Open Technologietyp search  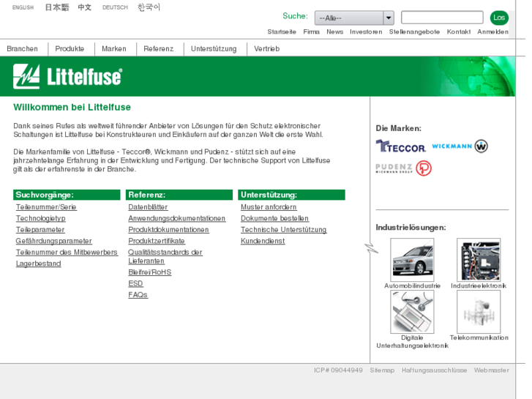coord(41,218)
